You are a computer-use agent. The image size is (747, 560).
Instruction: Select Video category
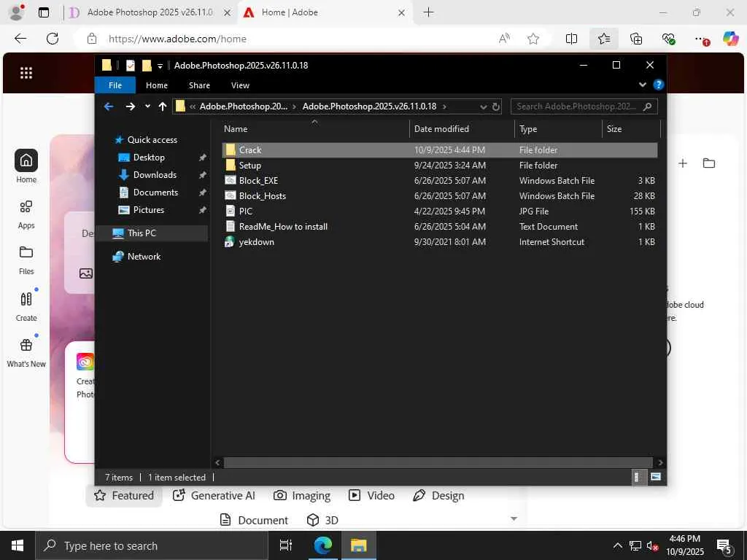point(371,495)
